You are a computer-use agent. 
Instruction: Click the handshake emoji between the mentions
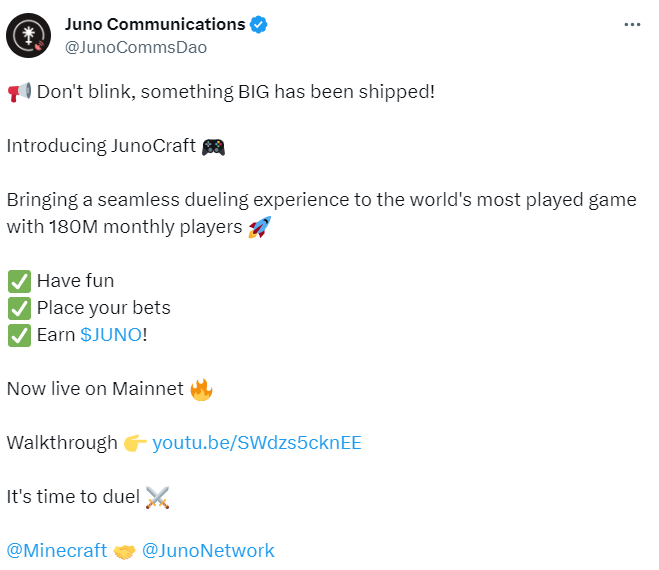click(124, 551)
